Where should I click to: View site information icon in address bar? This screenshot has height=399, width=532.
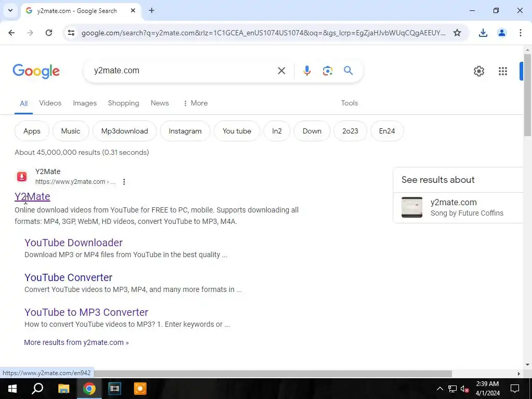point(71,33)
